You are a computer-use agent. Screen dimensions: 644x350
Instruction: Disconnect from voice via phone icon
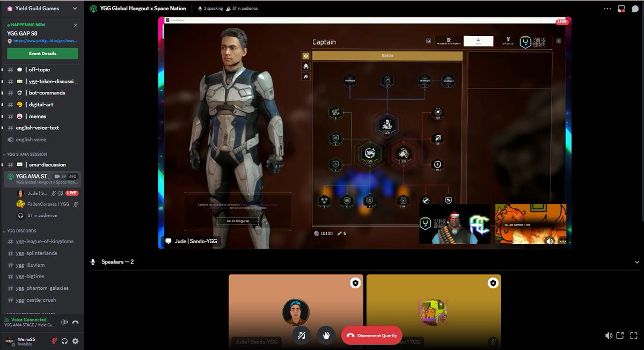click(76, 322)
